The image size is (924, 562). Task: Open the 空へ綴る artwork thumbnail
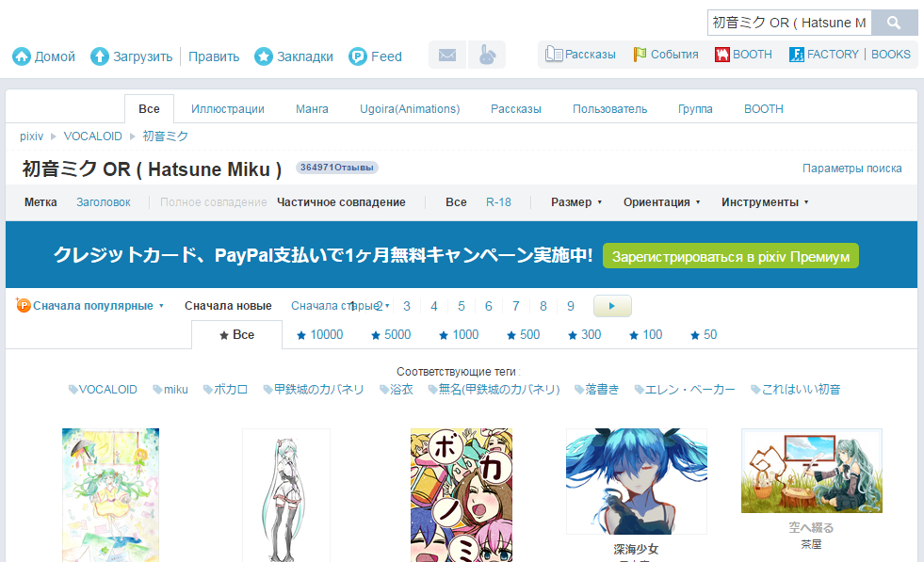(x=812, y=471)
